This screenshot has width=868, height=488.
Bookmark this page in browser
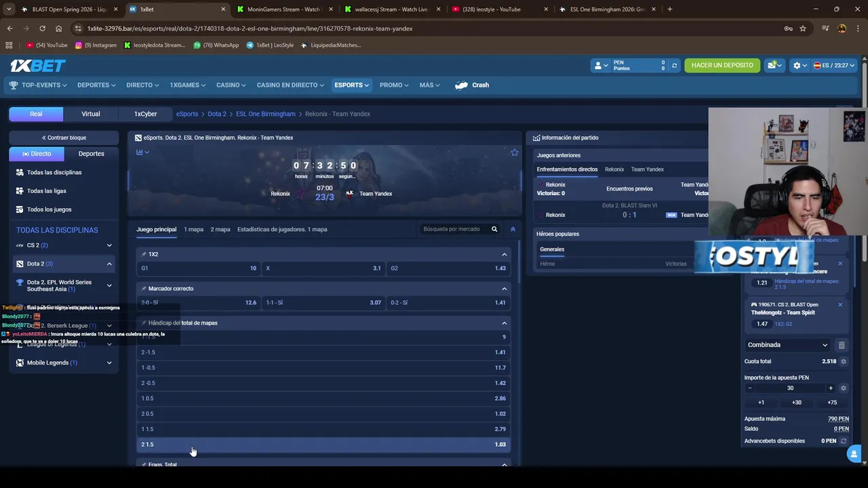803,28
